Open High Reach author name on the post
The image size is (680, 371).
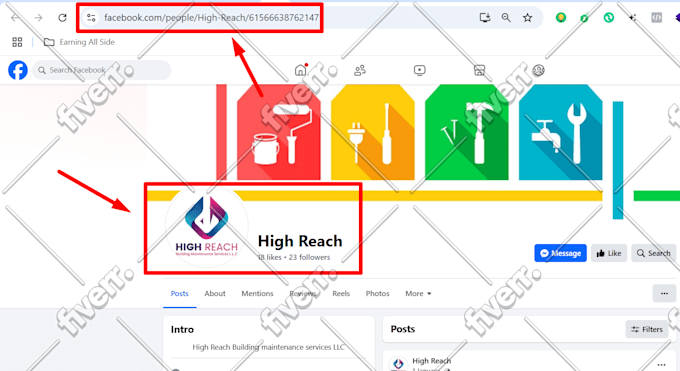click(x=432, y=361)
